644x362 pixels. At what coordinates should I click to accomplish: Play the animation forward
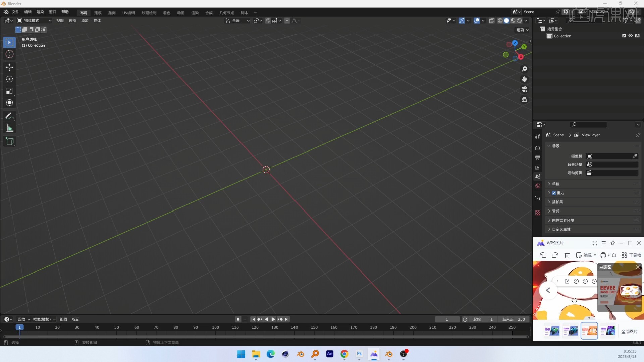273,319
